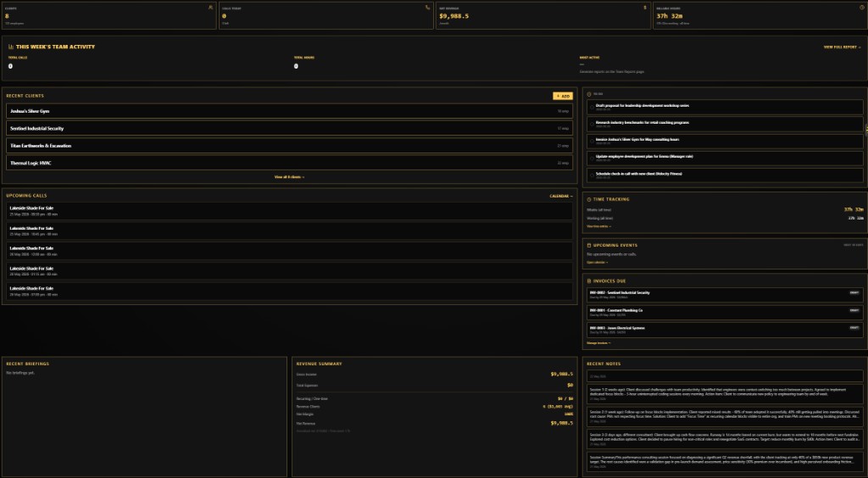The height and width of the screenshot is (478, 868).
Task: Open calendar link under Upcoming Events
Action: pyautogui.click(x=598, y=262)
